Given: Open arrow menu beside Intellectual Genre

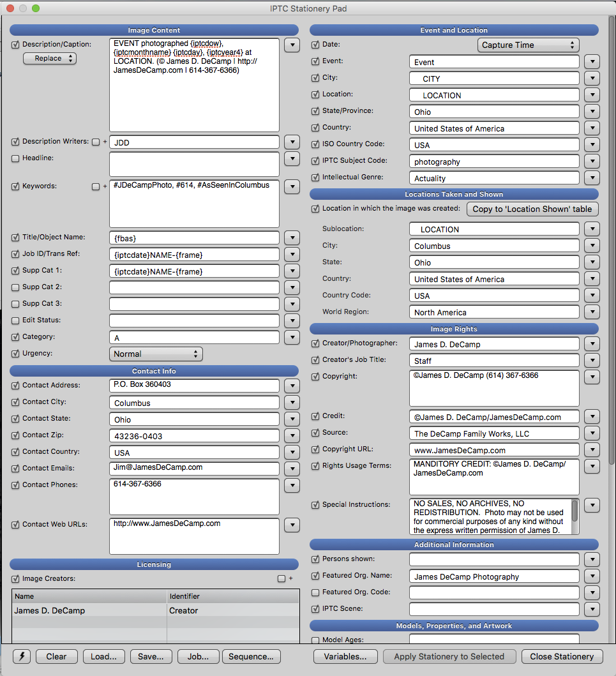Looking at the screenshot, I should pyautogui.click(x=592, y=177).
